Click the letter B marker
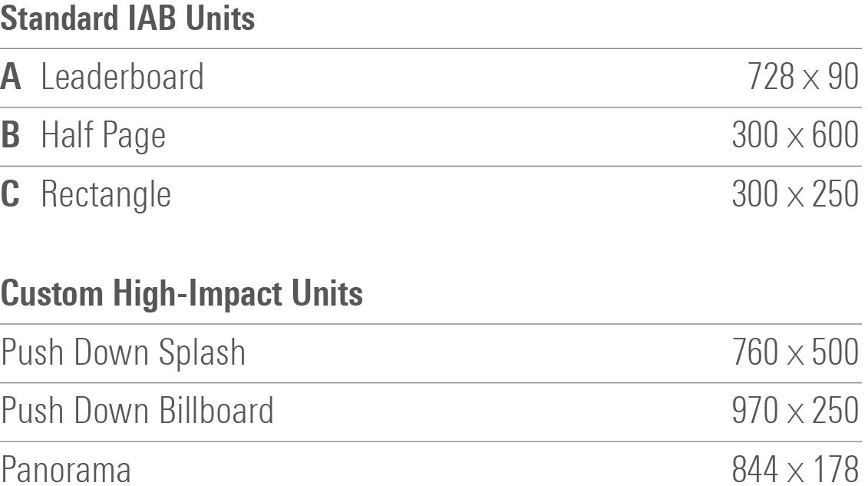 (x=11, y=136)
